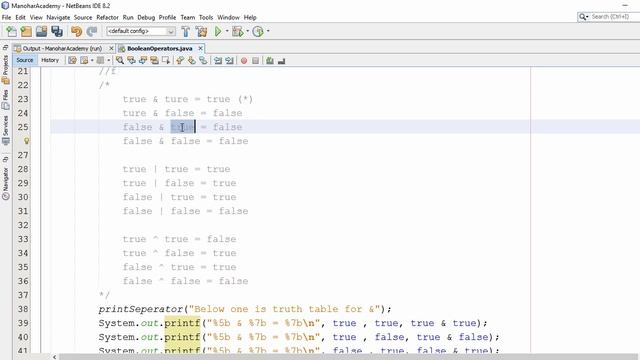The width and height of the screenshot is (640, 360).
Task: Expand the Debug Project dropdown arrow
Action: (x=247, y=31)
